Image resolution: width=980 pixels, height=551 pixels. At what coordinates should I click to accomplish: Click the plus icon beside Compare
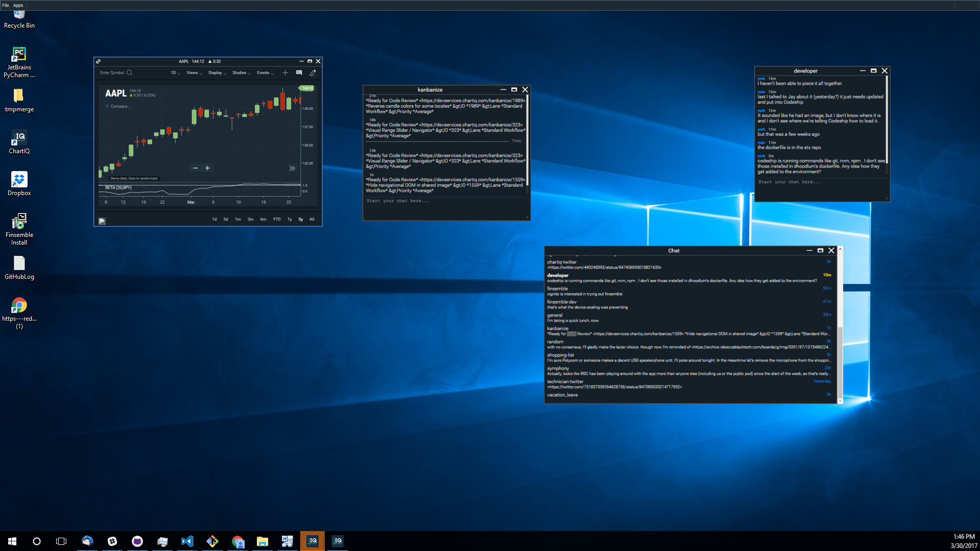coord(107,106)
